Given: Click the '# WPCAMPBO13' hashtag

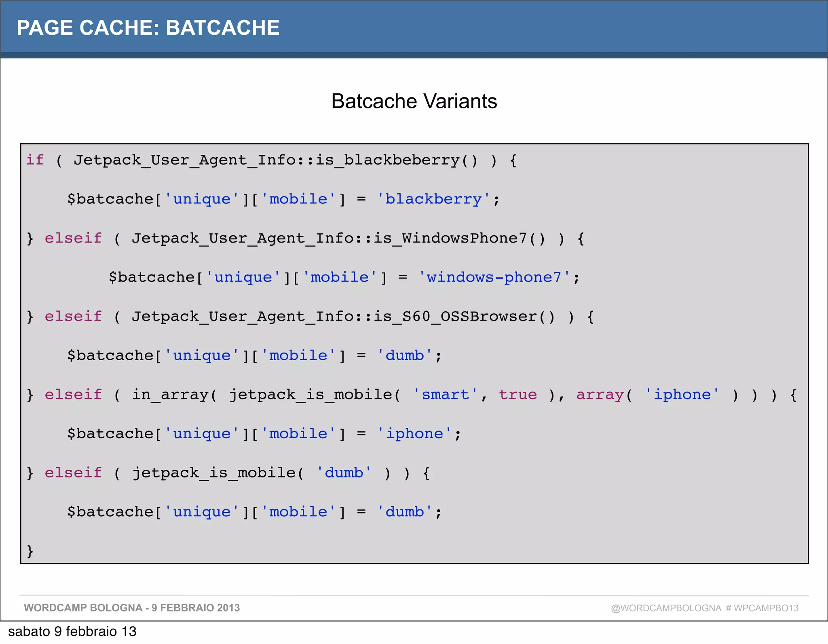Looking at the screenshot, I should tap(762, 608).
